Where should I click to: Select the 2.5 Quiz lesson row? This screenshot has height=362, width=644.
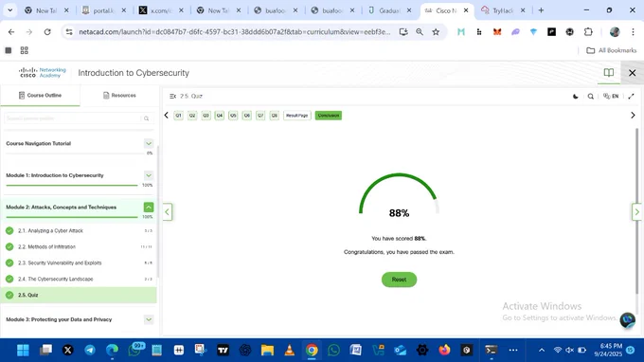(x=79, y=295)
